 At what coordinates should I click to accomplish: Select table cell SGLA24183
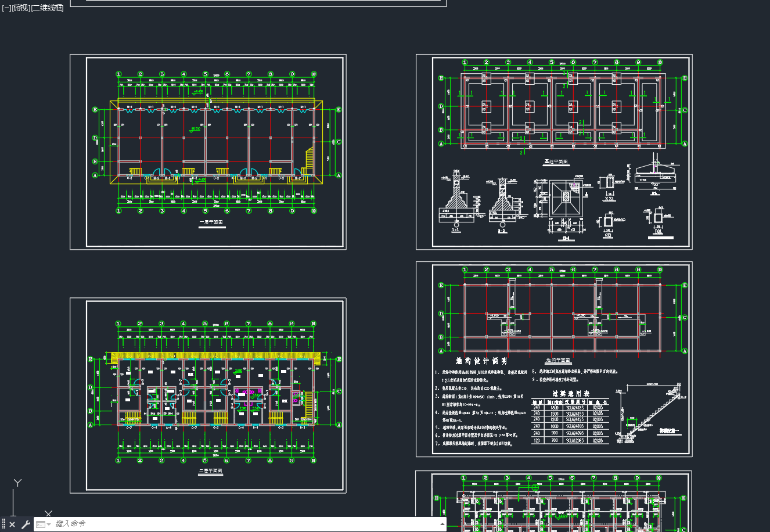click(575, 408)
